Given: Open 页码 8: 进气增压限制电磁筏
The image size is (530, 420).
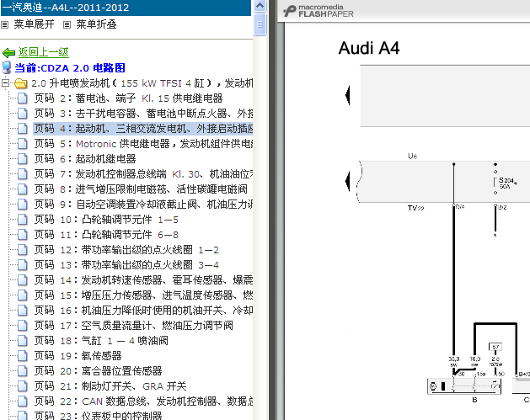Looking at the screenshot, I should (x=141, y=189).
